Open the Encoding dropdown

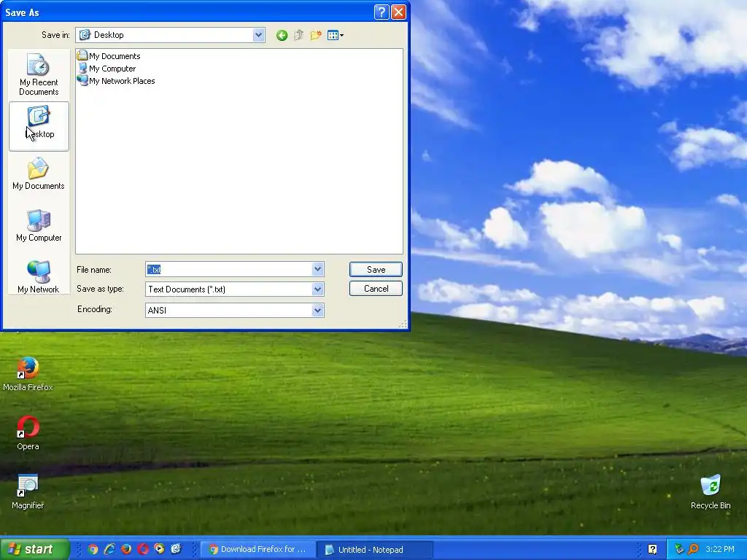tap(318, 311)
